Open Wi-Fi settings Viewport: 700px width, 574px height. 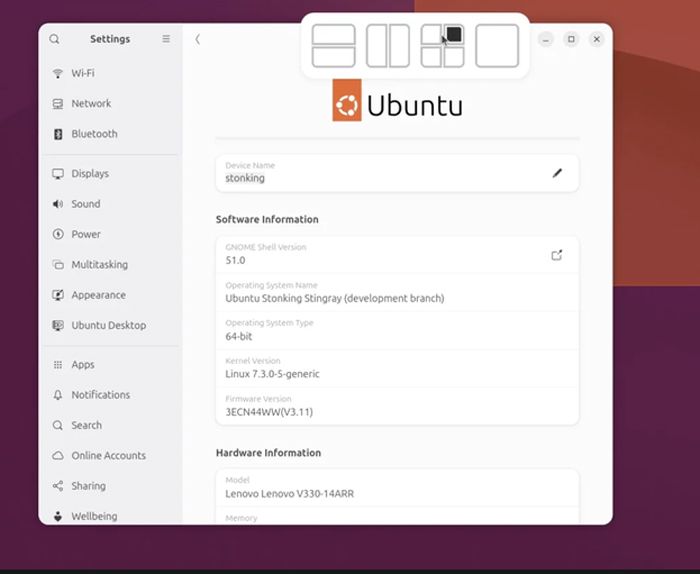pyautogui.click(x=112, y=73)
